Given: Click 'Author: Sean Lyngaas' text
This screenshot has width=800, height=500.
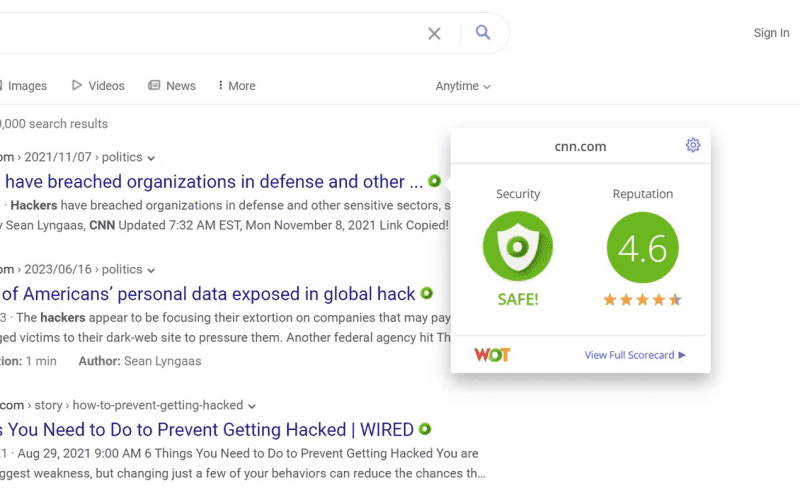Looking at the screenshot, I should tap(140, 361).
